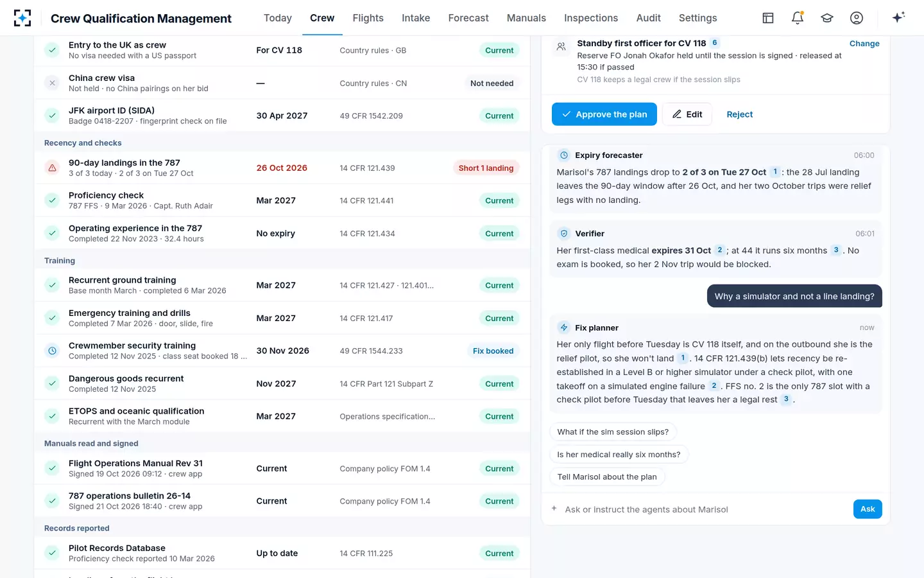Viewport: 924px width, 578px height.
Task: Open the Flight Operations Manual Rev 31 row
Action: [x=282, y=468]
